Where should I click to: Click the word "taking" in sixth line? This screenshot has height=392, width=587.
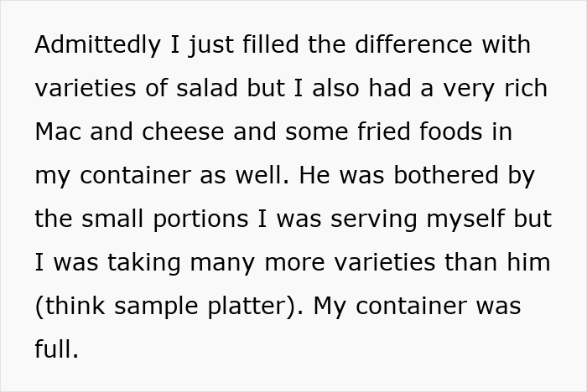coord(144,263)
